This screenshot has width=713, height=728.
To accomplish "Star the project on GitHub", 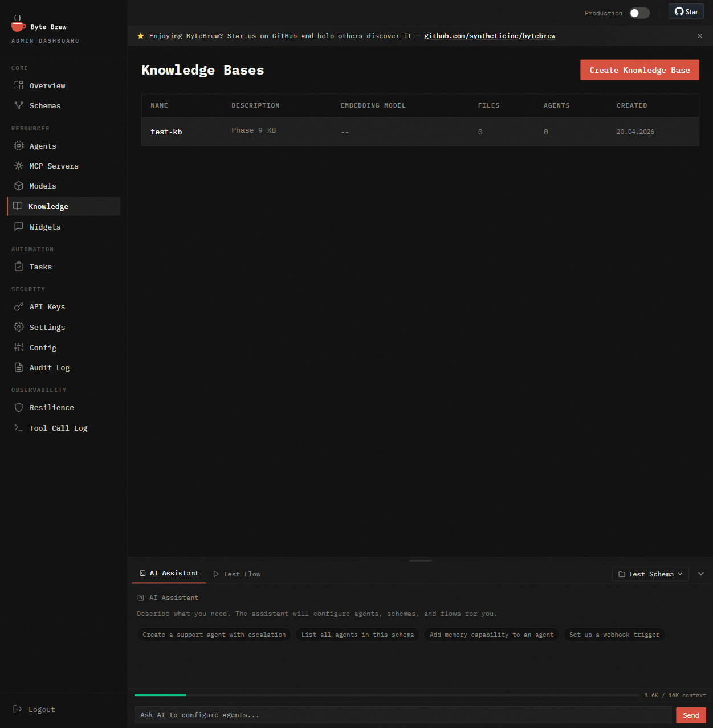I will [686, 11].
